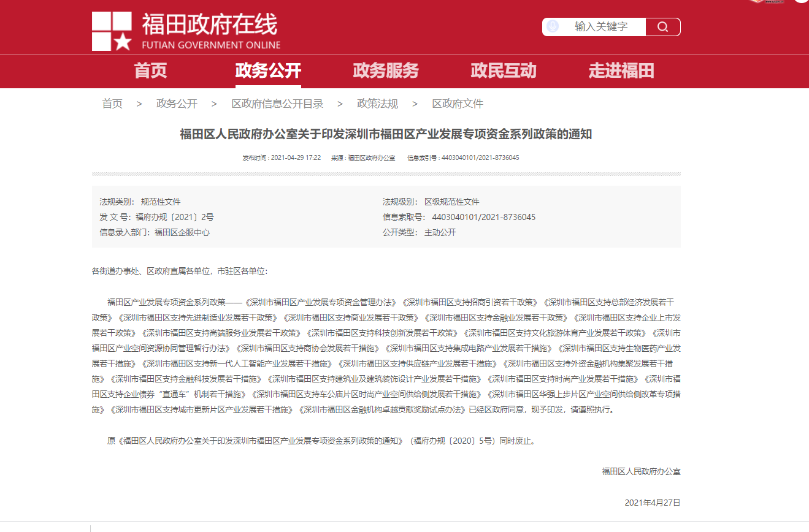The image size is (809, 532).
Task: Open the 政民互动 navigation item
Action: [504, 71]
